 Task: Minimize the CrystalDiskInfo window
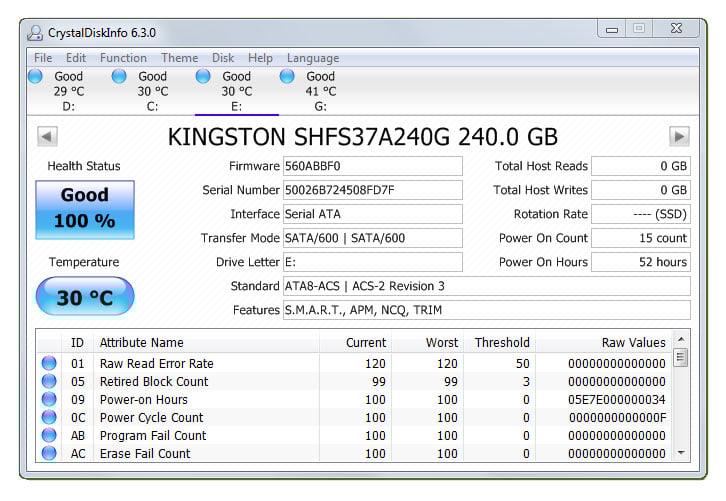pos(612,29)
